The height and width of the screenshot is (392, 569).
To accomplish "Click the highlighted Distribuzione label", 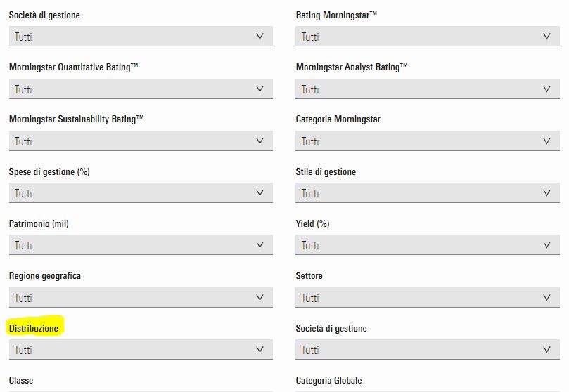I will coord(34,328).
